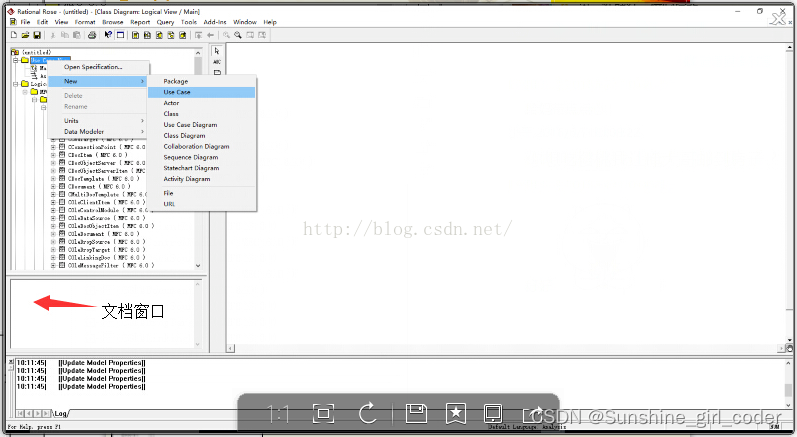Open the Units submenu
The width and height of the screenshot is (797, 437).
pos(99,121)
